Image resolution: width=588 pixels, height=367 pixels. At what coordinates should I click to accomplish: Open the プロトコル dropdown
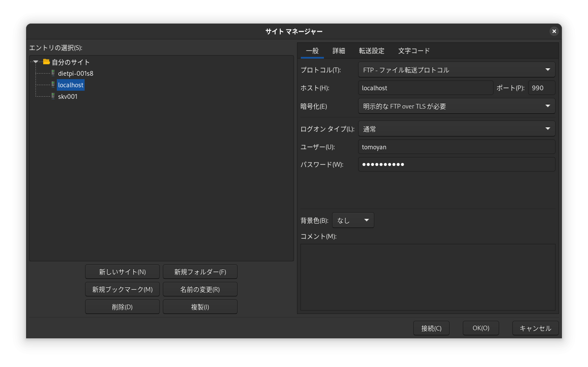(x=456, y=70)
